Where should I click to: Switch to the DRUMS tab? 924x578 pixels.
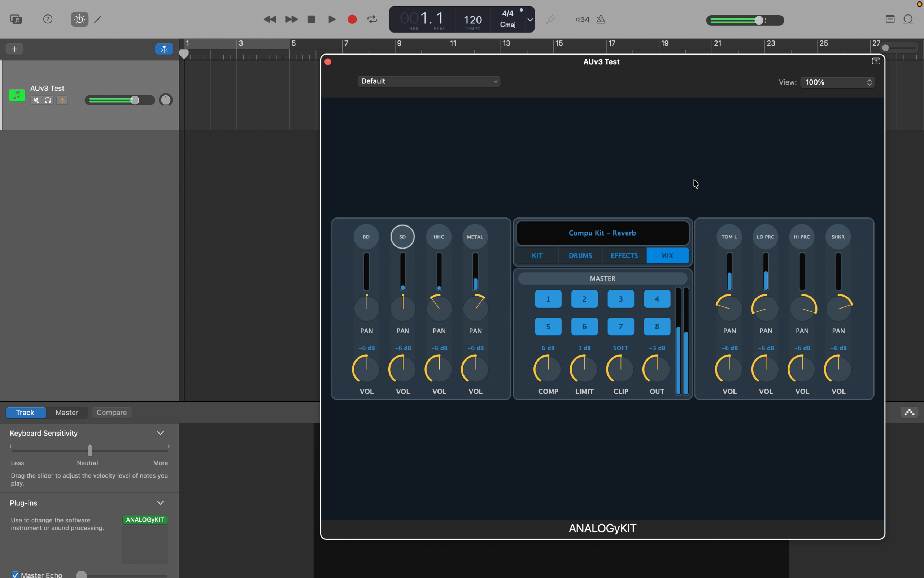coord(580,255)
